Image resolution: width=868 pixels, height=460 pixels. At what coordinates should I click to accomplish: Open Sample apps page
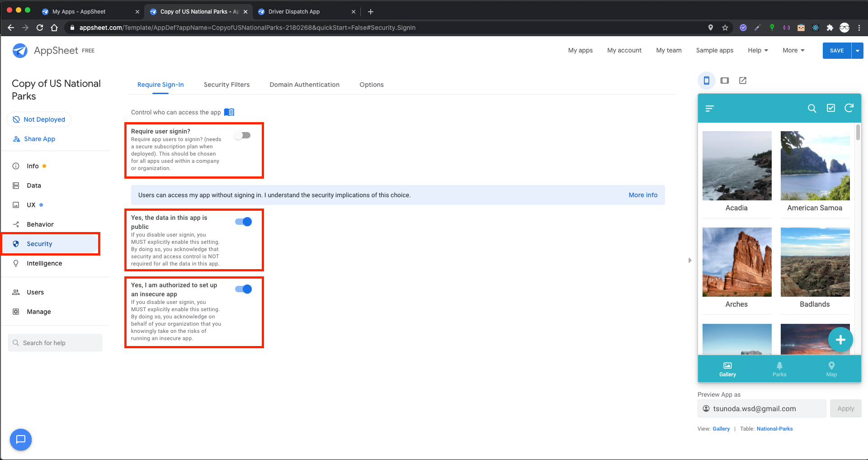pyautogui.click(x=715, y=50)
